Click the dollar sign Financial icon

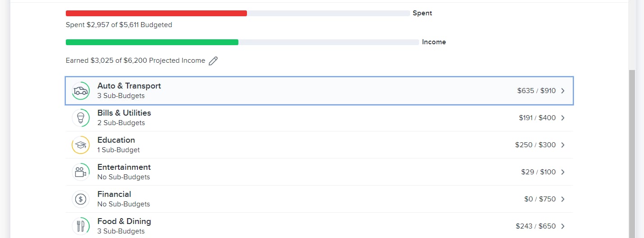(81, 199)
